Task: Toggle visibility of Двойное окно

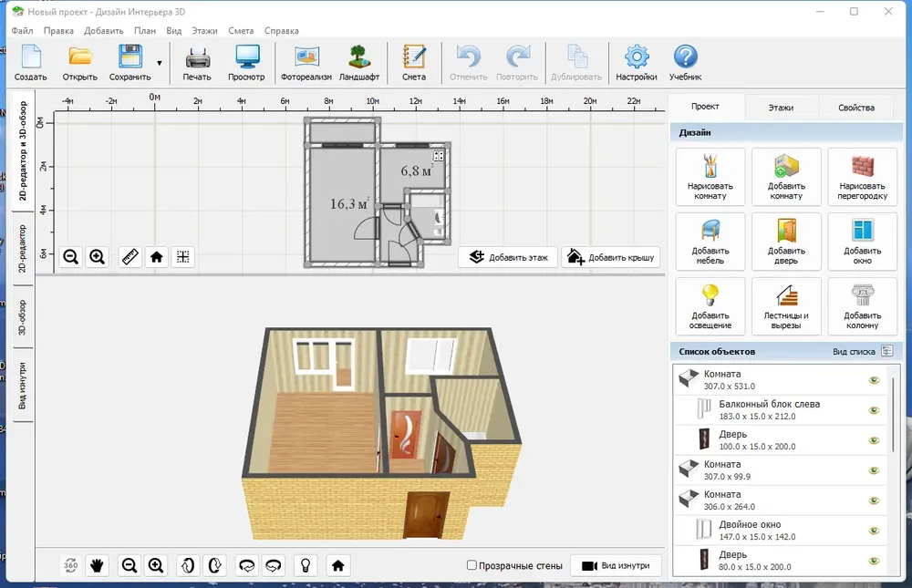Action: (874, 531)
